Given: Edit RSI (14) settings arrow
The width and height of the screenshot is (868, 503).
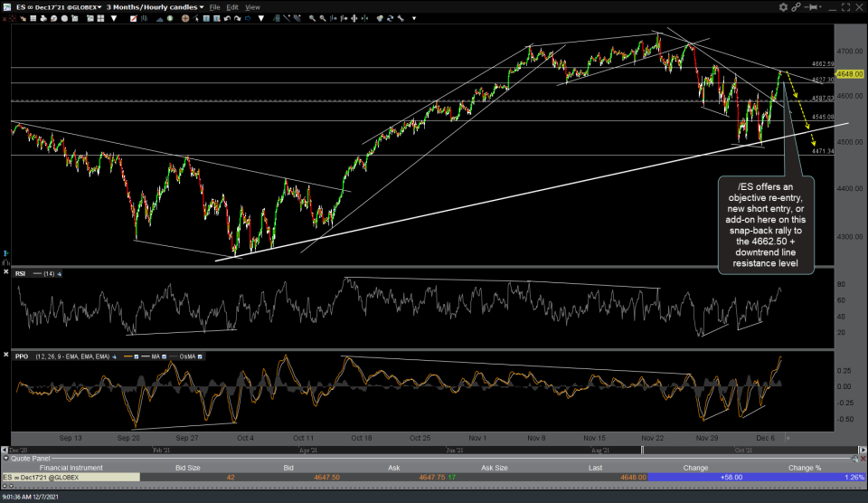Looking at the screenshot, I should [x=60, y=273].
